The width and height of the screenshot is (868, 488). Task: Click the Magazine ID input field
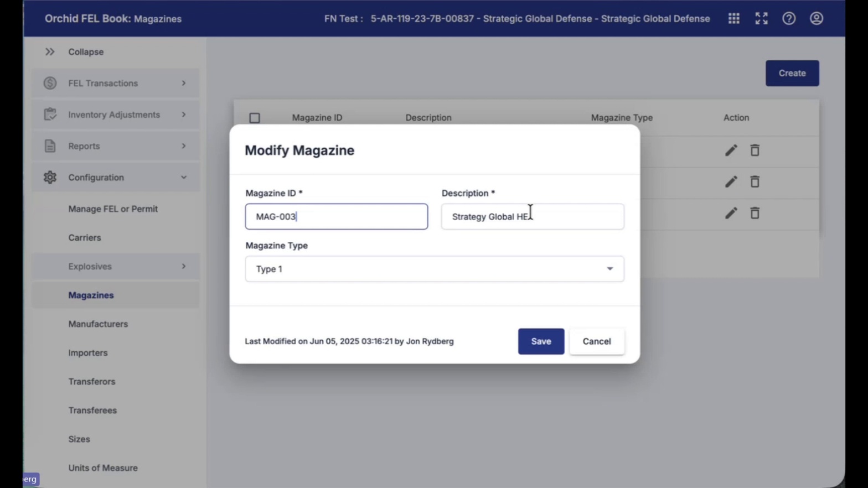point(337,216)
